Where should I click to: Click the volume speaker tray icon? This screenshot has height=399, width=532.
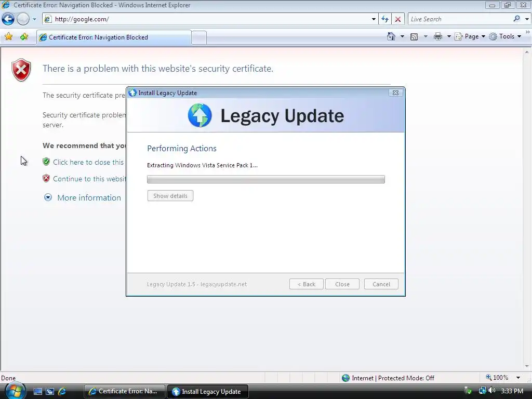492,391
